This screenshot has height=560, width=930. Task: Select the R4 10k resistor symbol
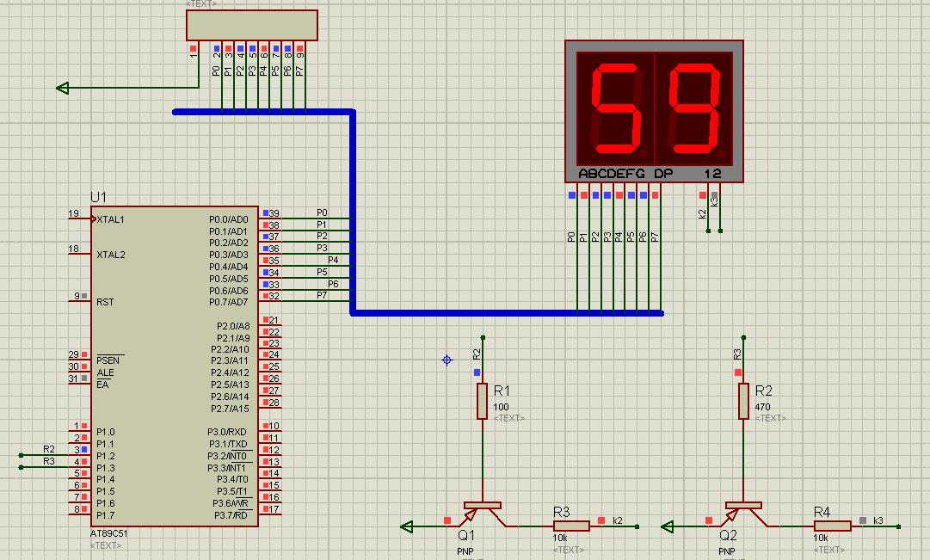coord(833,526)
